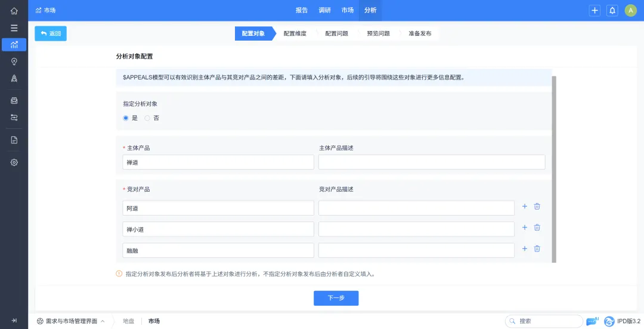Switch to the 调研 tab

(324, 10)
